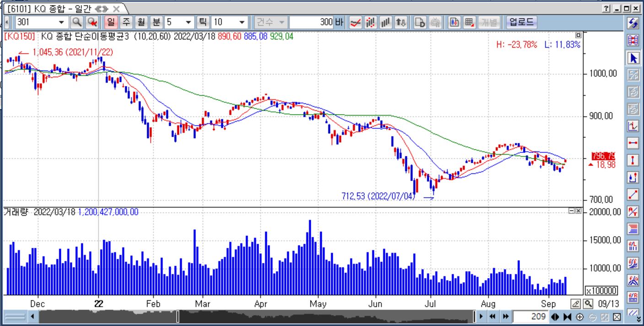Viewport: 644px width, 326px height.
Task: Select the arrow pointer tool in right sidebar
Action: pos(633,58)
